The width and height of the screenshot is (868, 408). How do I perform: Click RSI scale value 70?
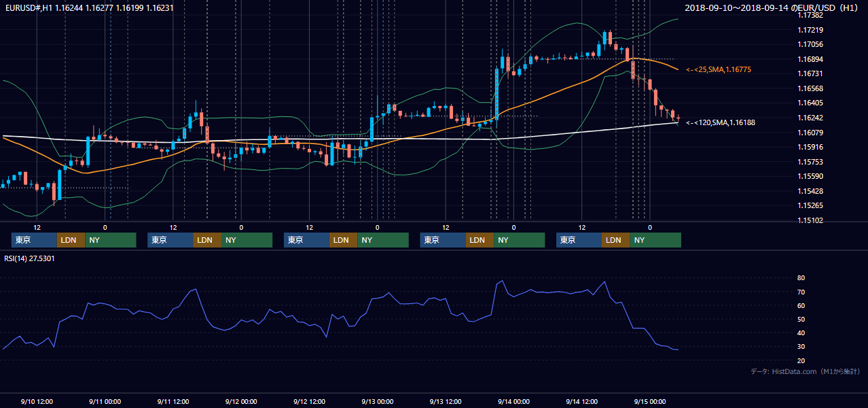coord(801,292)
